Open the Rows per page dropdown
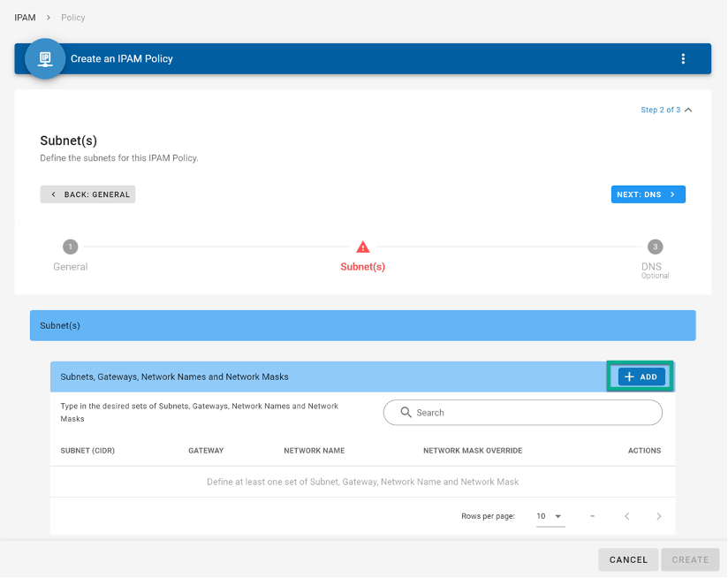The width and height of the screenshot is (728, 578). click(550, 516)
